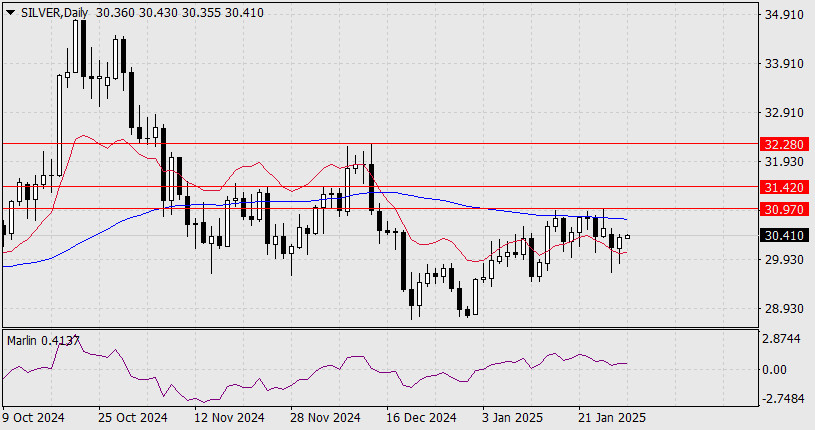Open the chart dropdown triangle beside SILVER,Daily
The height and width of the screenshot is (430, 815).
[x=11, y=12]
